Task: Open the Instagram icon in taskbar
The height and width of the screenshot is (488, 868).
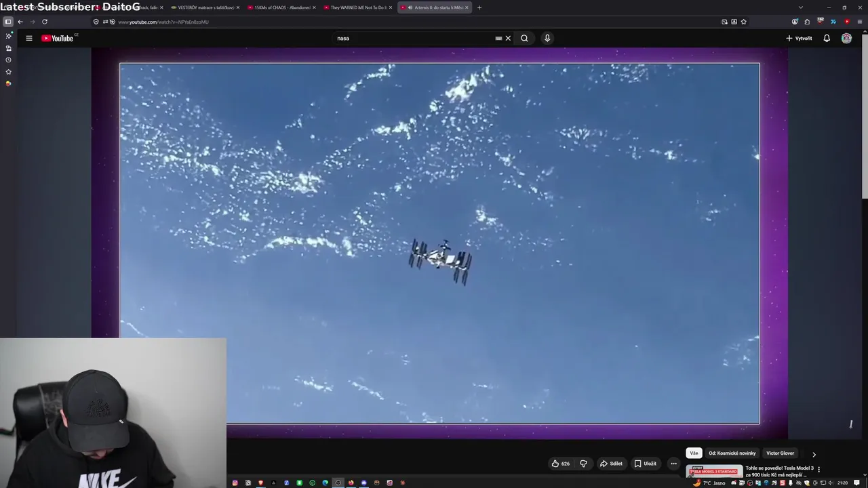Action: pyautogui.click(x=235, y=483)
